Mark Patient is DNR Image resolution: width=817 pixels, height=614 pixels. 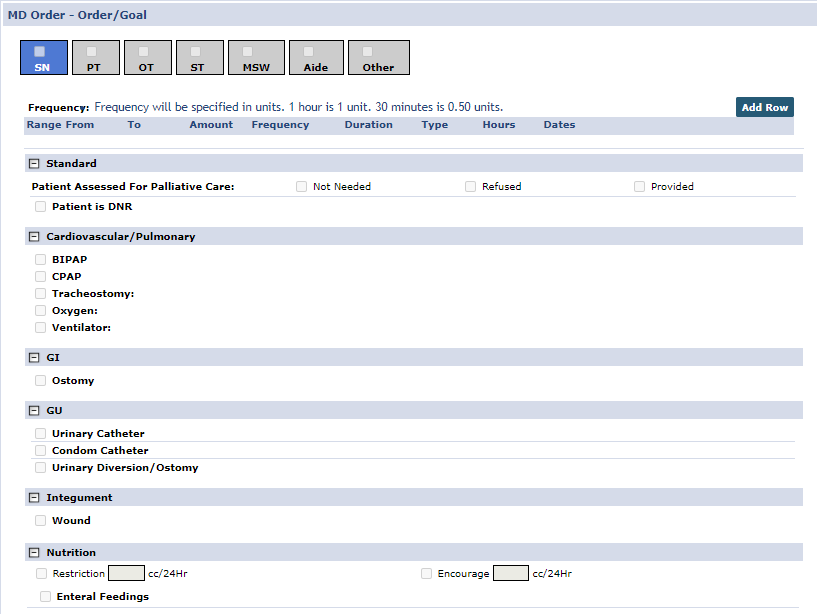pyautogui.click(x=40, y=206)
